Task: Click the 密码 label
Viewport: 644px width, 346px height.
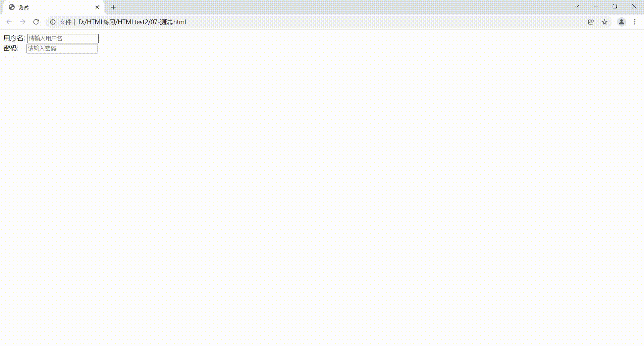Action: coord(11,48)
